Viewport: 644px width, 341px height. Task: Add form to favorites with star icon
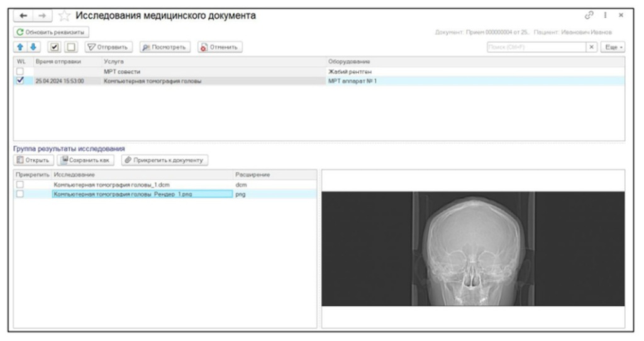(x=64, y=16)
